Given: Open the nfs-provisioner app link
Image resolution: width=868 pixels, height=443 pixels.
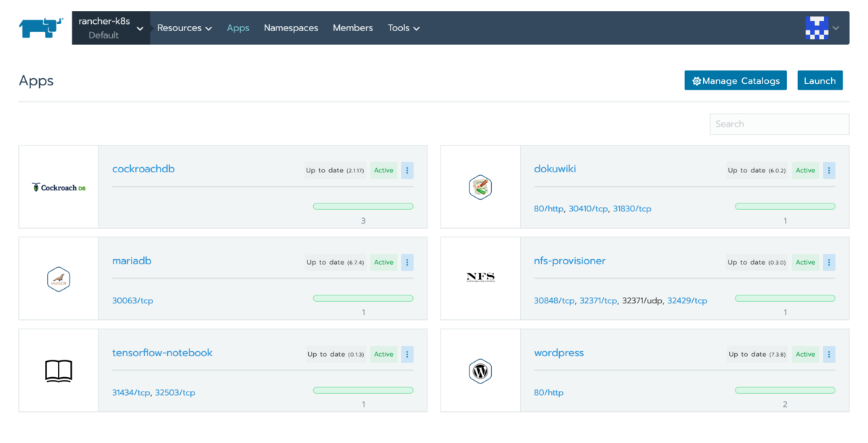Looking at the screenshot, I should [570, 261].
